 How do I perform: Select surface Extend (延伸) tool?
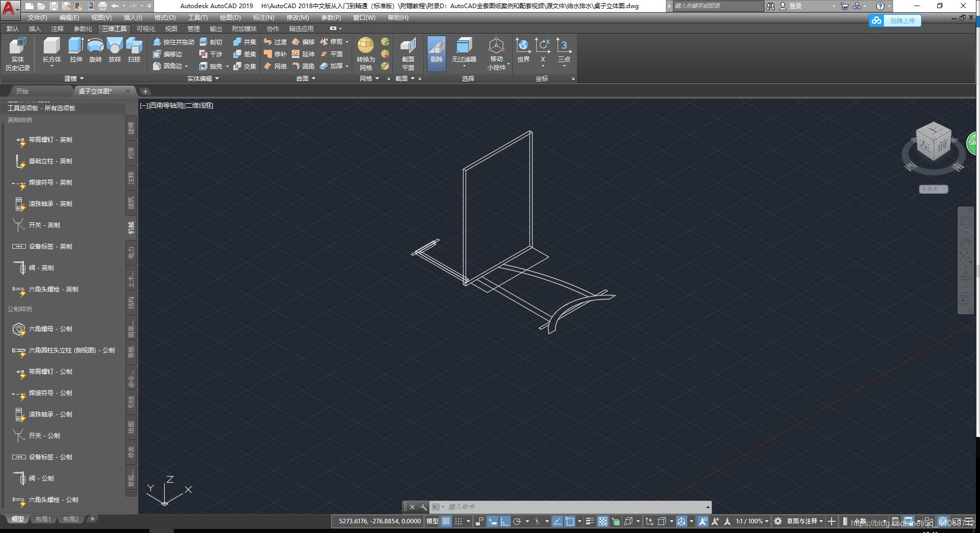coord(303,54)
